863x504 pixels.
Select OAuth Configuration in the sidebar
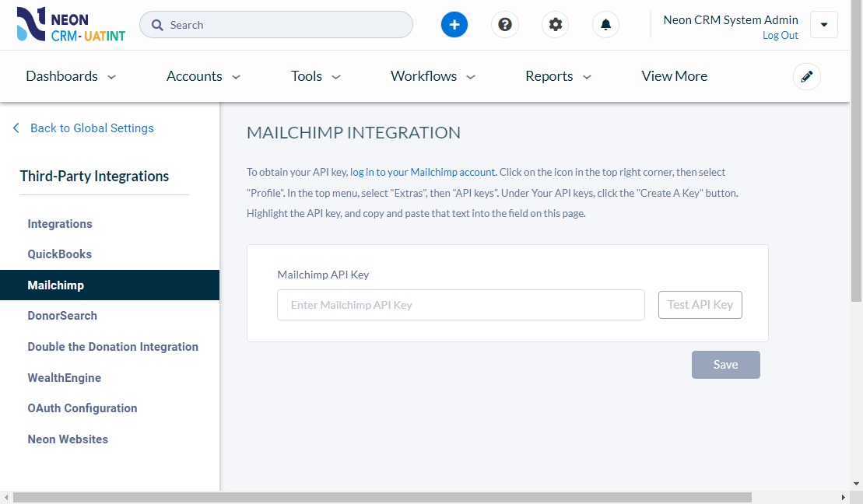(x=82, y=408)
